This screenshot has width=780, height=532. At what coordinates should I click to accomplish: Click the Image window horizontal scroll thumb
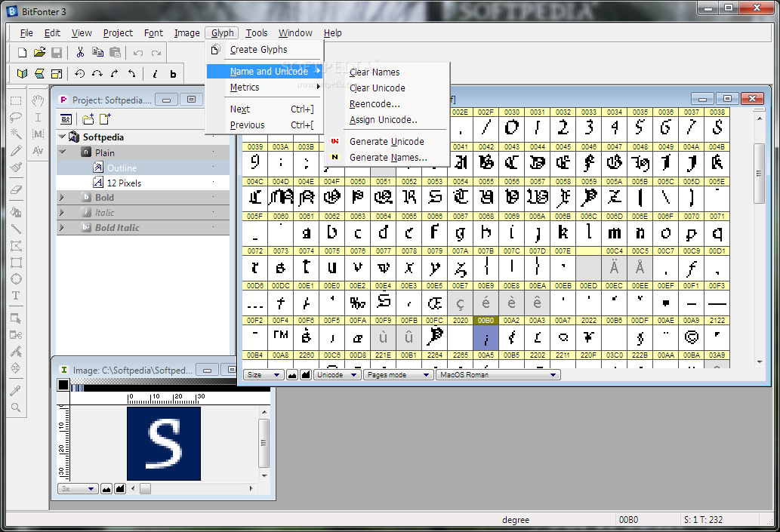[x=145, y=489]
